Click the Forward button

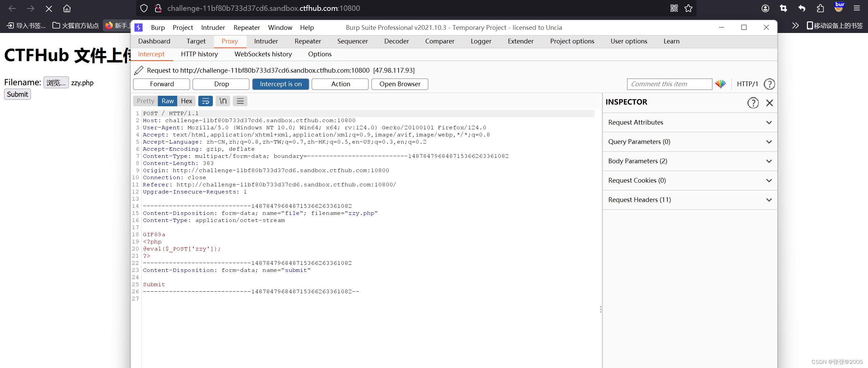[162, 84]
